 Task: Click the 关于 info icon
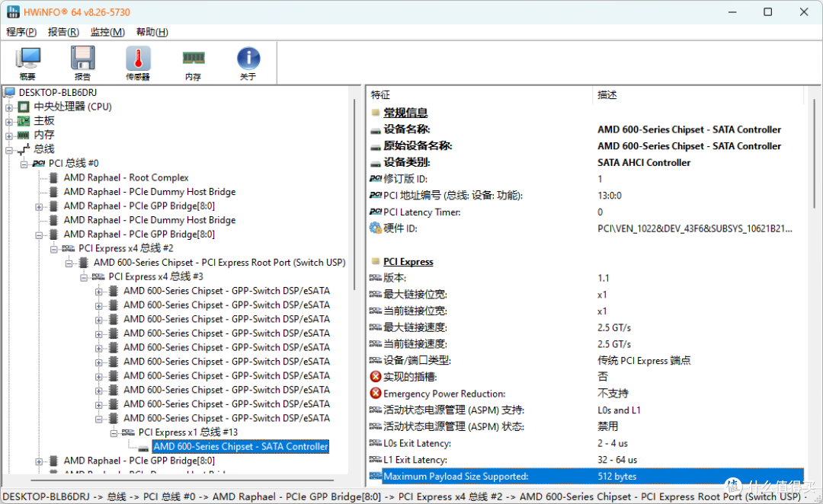[x=248, y=58]
